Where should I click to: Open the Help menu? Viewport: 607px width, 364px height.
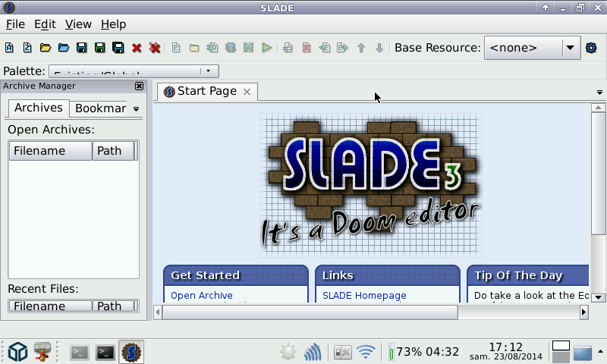click(x=113, y=24)
